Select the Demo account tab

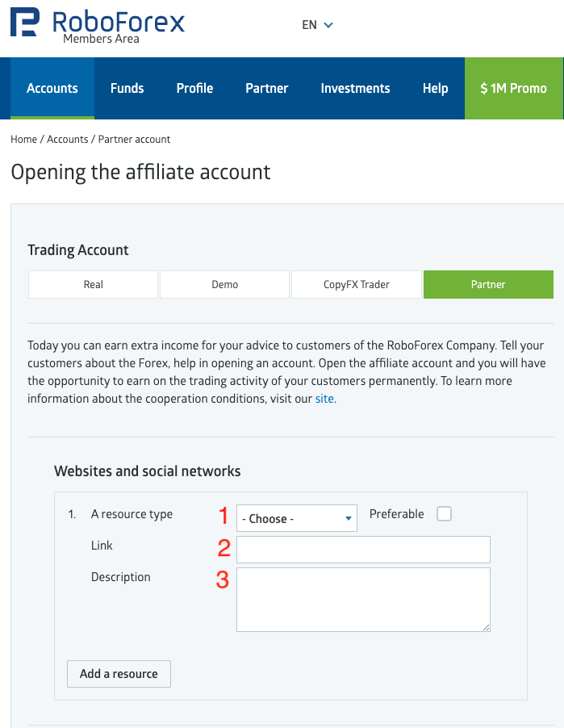tap(224, 285)
